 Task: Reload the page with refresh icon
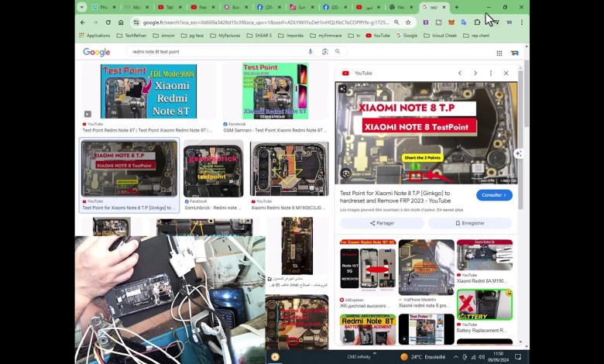108,22
